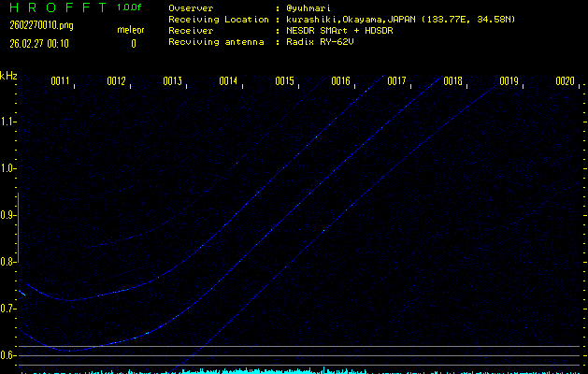Select the 0013 time marker
Viewport: 588px width, 374px height.
(172, 82)
